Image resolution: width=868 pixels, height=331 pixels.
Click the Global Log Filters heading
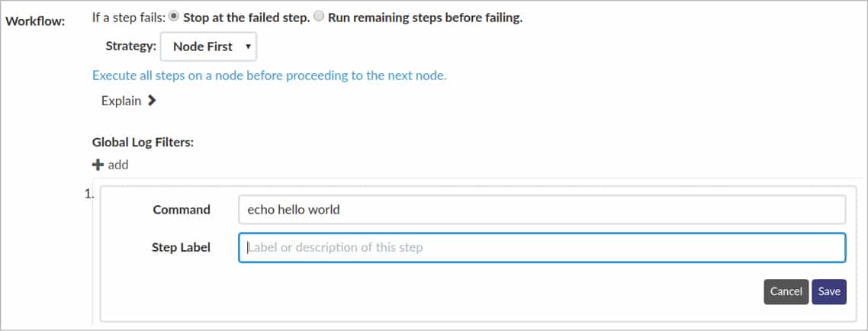pyautogui.click(x=143, y=142)
